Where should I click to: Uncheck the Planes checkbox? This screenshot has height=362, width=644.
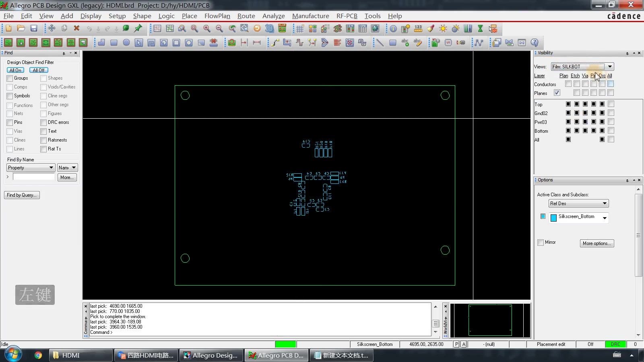click(557, 93)
